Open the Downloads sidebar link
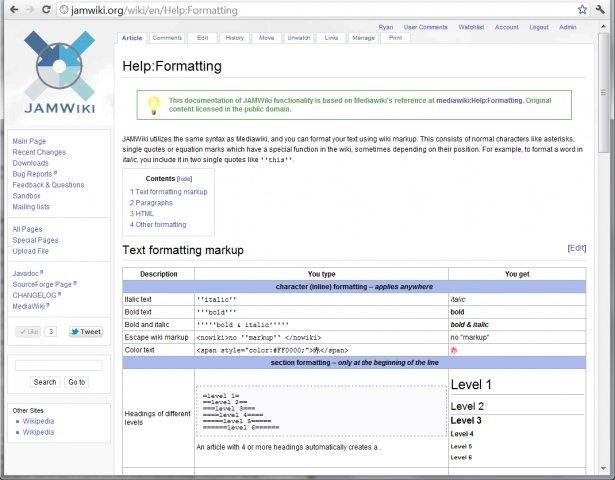This screenshot has width=615, height=480. (30, 163)
